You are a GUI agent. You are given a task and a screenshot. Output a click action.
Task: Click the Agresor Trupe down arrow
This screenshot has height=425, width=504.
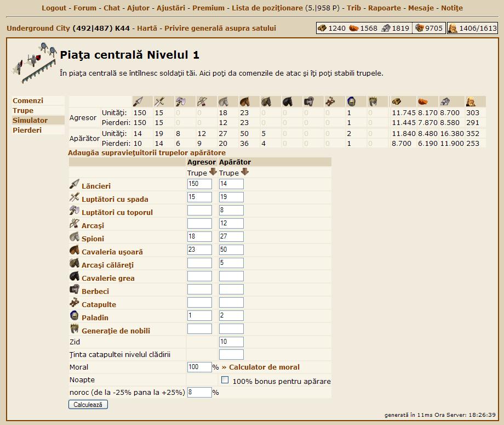tap(213, 172)
